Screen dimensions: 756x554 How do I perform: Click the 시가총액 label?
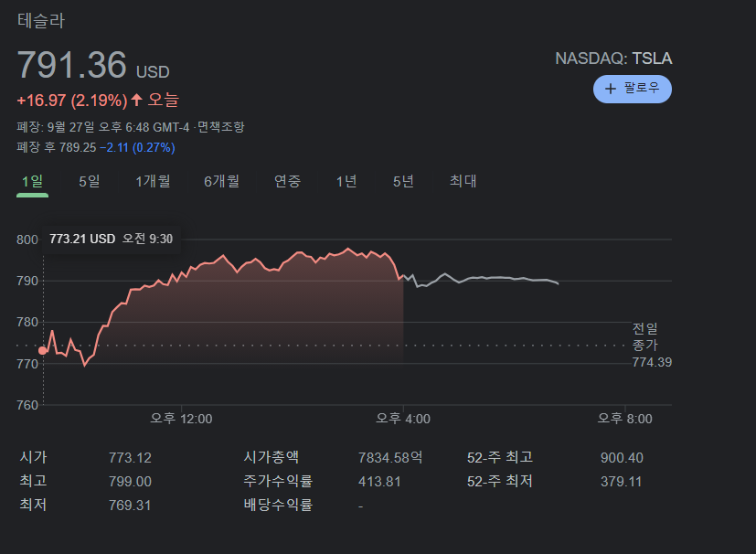[272, 457]
